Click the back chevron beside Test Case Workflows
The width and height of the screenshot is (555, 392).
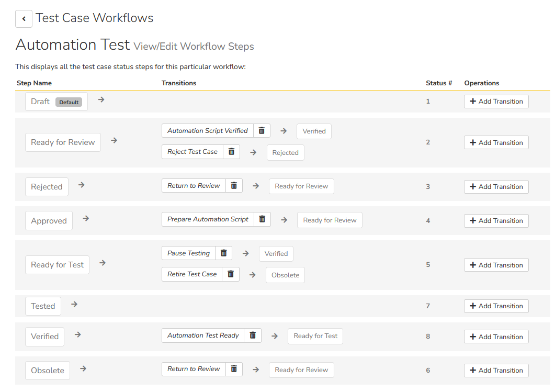click(24, 18)
